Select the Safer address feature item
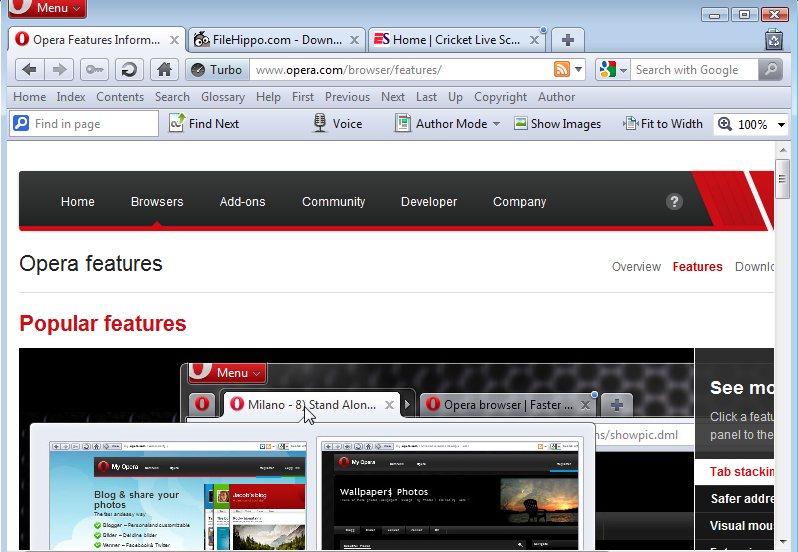This screenshot has height=552, width=798. point(735,499)
